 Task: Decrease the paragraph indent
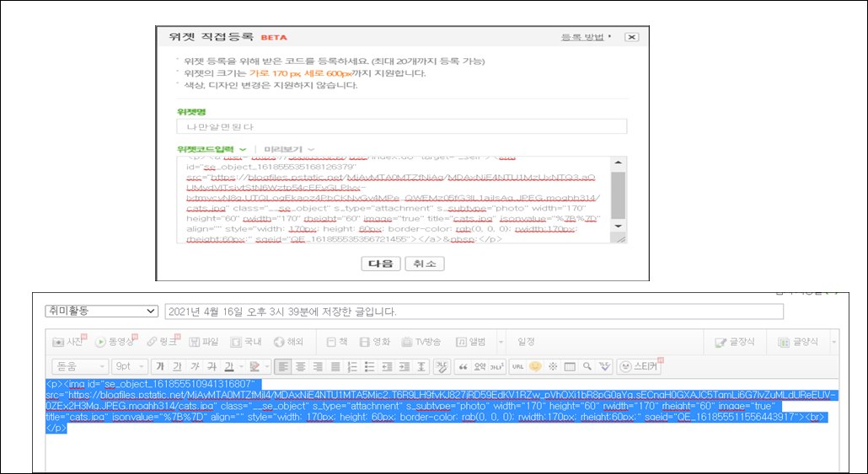pos(387,366)
